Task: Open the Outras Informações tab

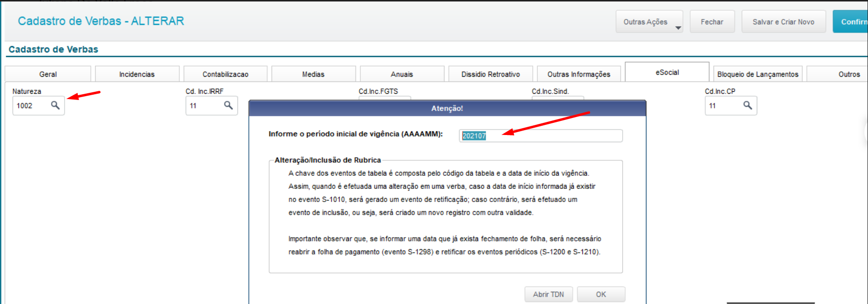Action: click(579, 74)
